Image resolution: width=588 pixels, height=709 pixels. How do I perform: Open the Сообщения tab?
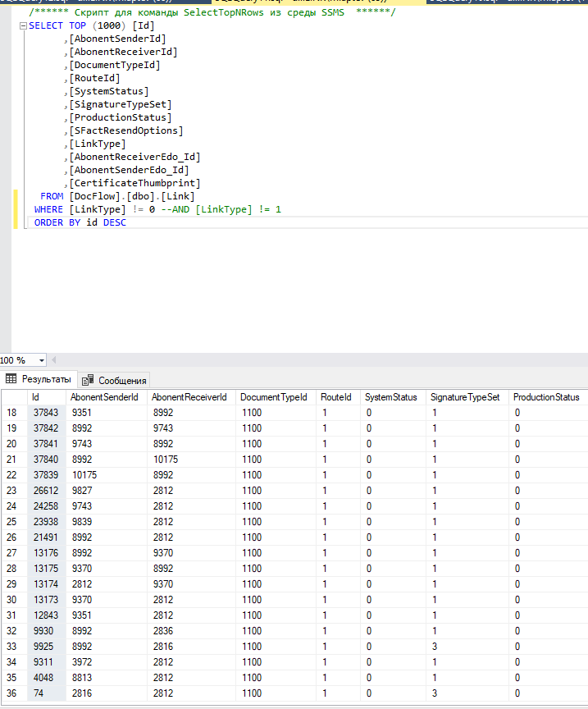(115, 380)
